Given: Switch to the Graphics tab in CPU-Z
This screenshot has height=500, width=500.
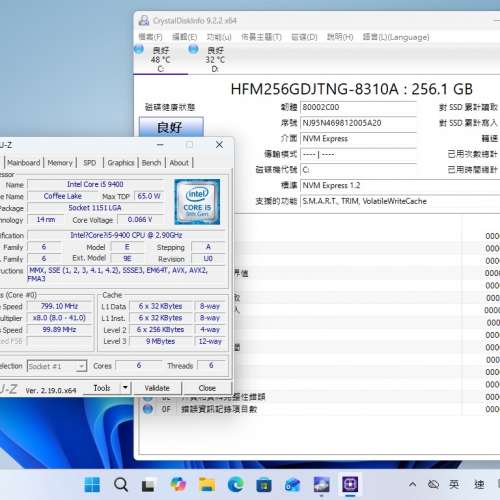Looking at the screenshot, I should tap(121, 163).
